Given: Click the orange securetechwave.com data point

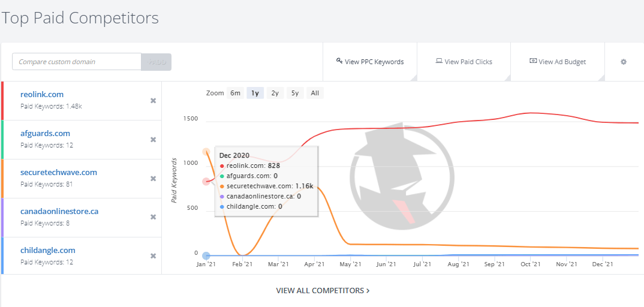Looking at the screenshot, I should [x=206, y=152].
